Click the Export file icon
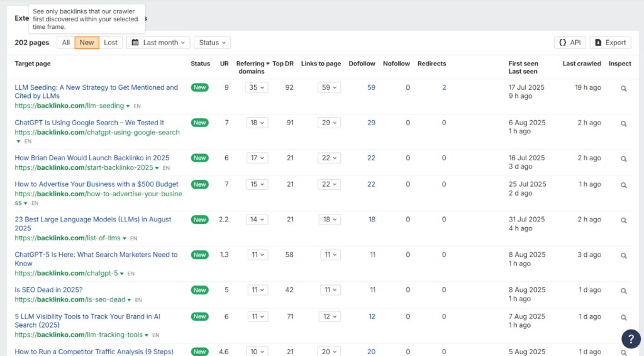This screenshot has height=356, width=644. (599, 42)
